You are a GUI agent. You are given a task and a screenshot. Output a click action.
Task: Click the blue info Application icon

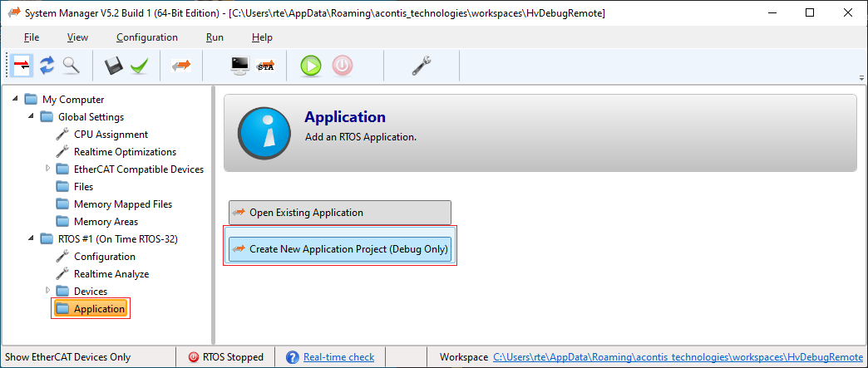[264, 133]
